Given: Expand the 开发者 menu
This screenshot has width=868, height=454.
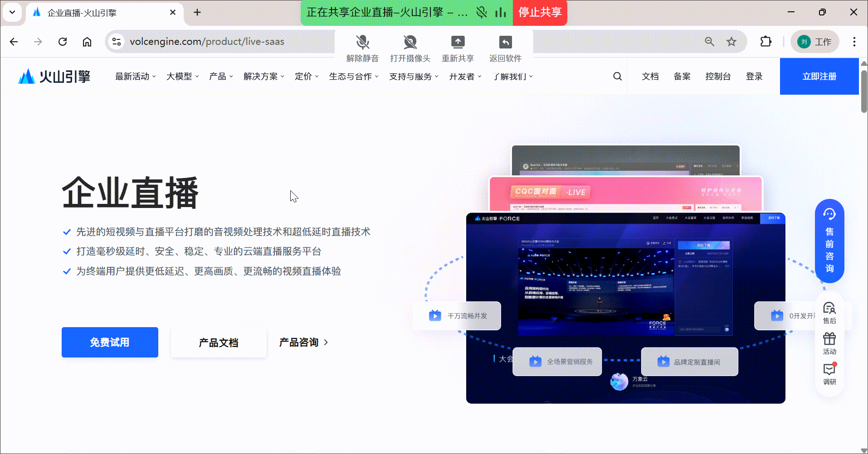Looking at the screenshot, I should point(465,77).
